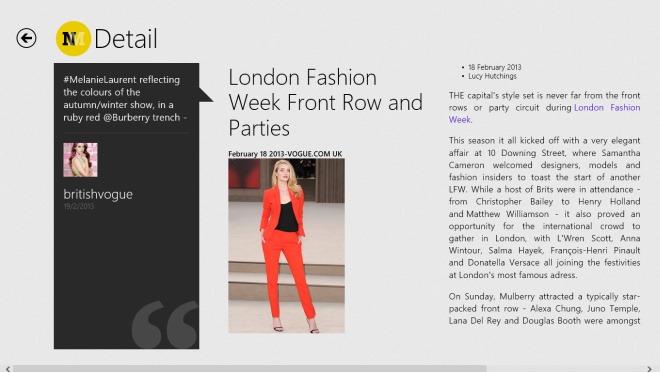
Task: Click the February 18 2013-VOGUE.COM UK caption
Action: pos(285,154)
